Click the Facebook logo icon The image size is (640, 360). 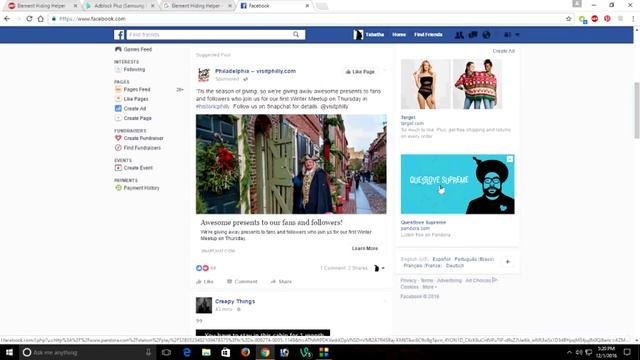point(119,35)
